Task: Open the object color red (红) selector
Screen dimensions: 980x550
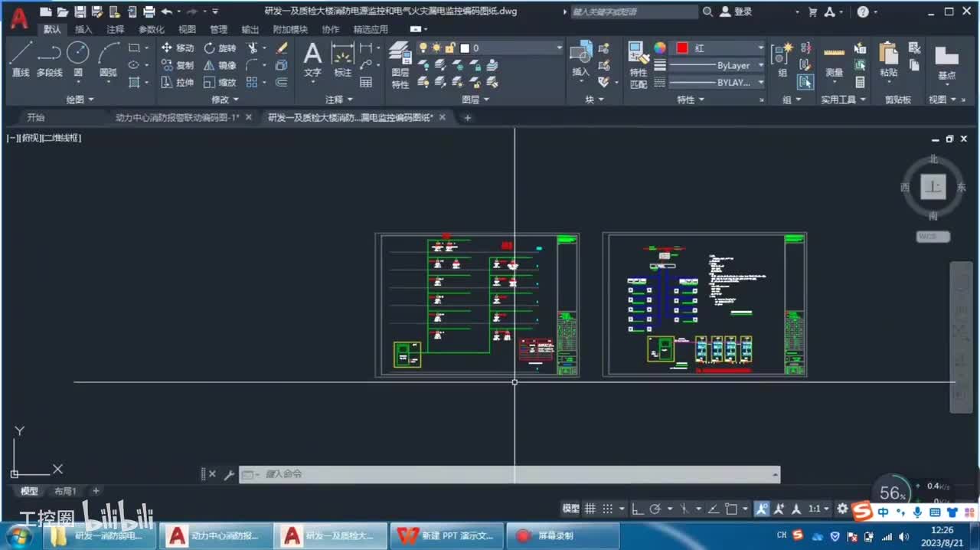Action: pos(717,47)
